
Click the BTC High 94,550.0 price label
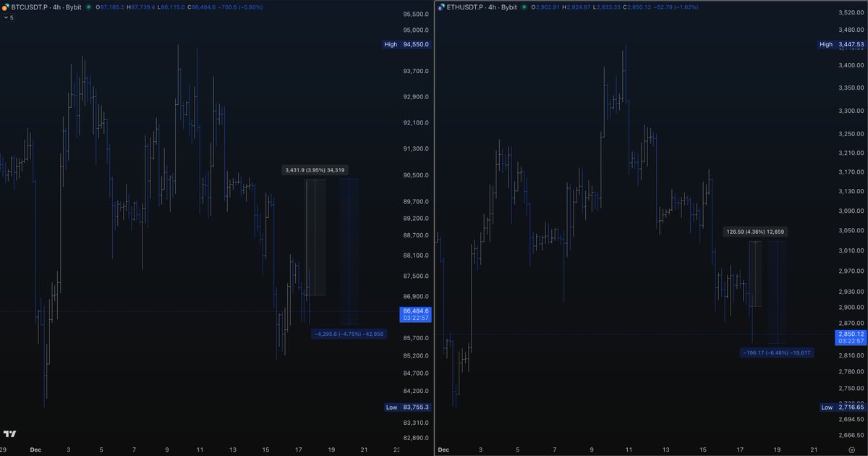click(407, 44)
